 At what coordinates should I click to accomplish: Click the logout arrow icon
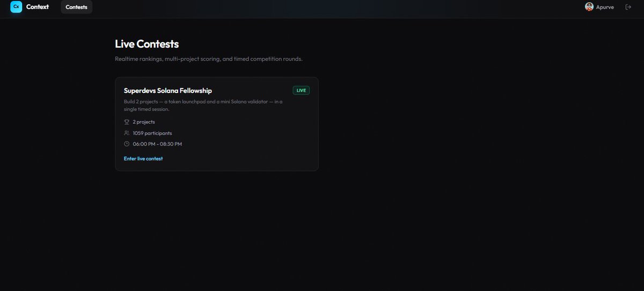(x=628, y=7)
